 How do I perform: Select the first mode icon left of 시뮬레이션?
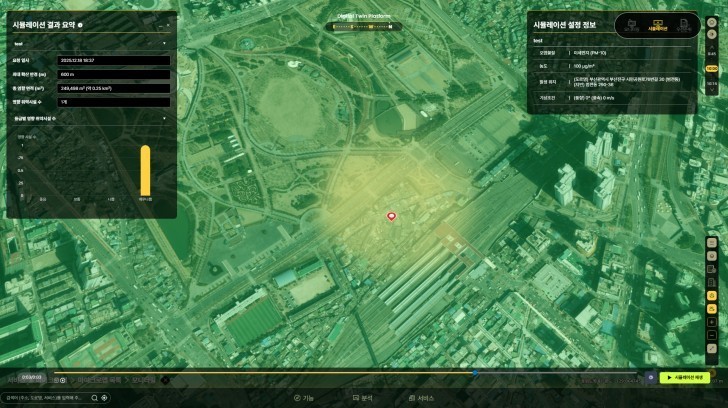(x=631, y=25)
